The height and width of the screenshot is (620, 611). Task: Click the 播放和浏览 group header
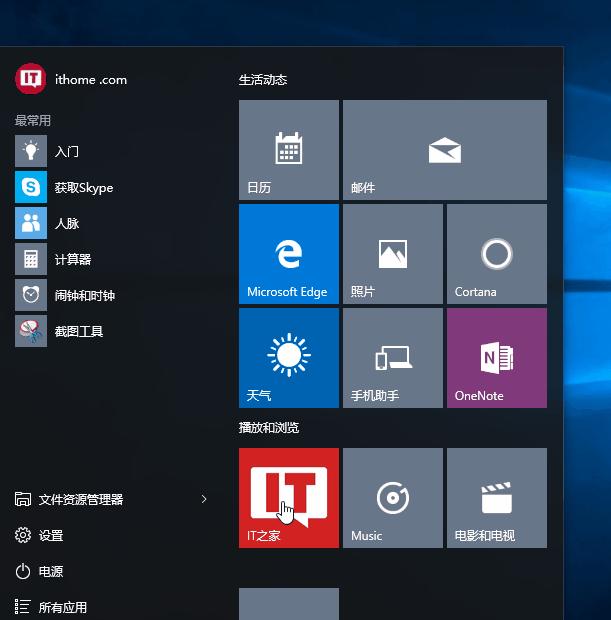[269, 427]
